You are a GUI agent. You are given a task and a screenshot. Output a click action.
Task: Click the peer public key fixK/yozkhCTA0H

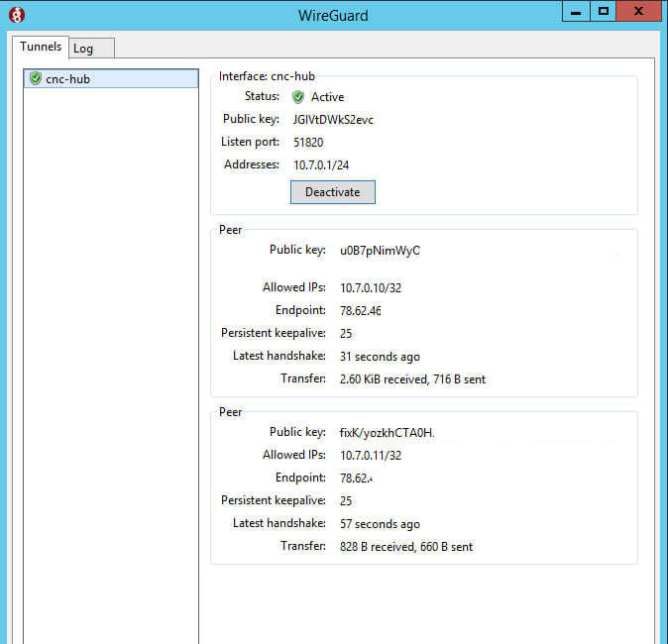387,433
